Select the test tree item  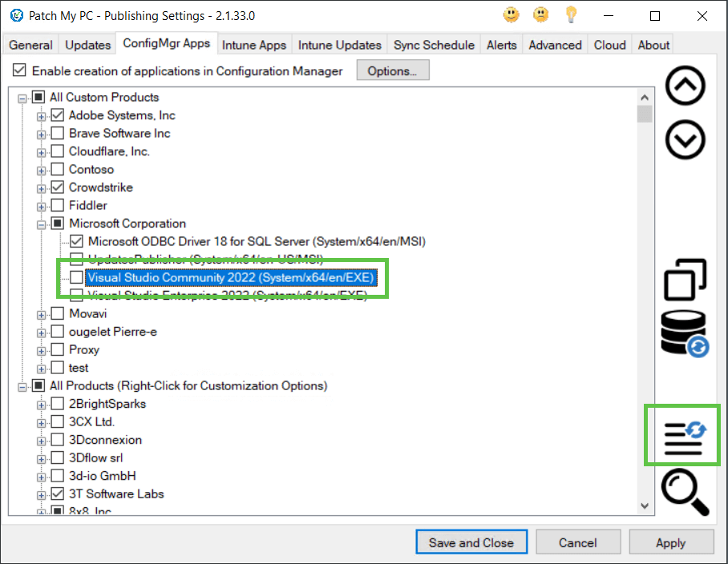78,368
